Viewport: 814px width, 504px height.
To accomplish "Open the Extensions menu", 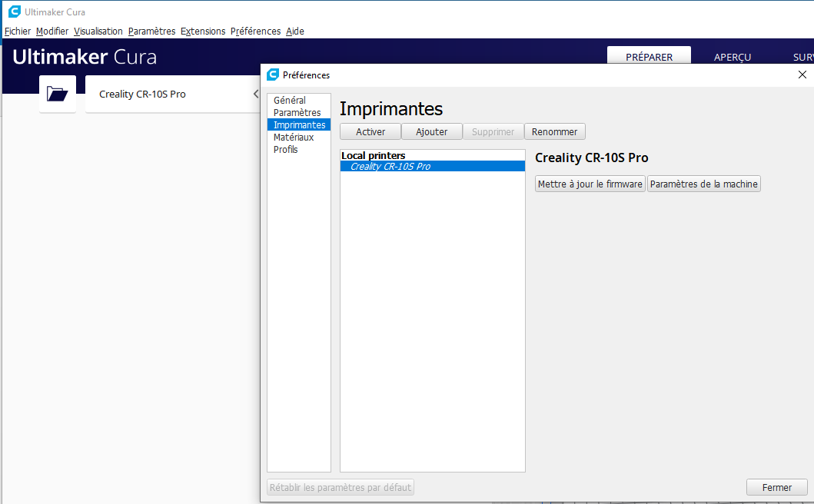I will tap(203, 31).
